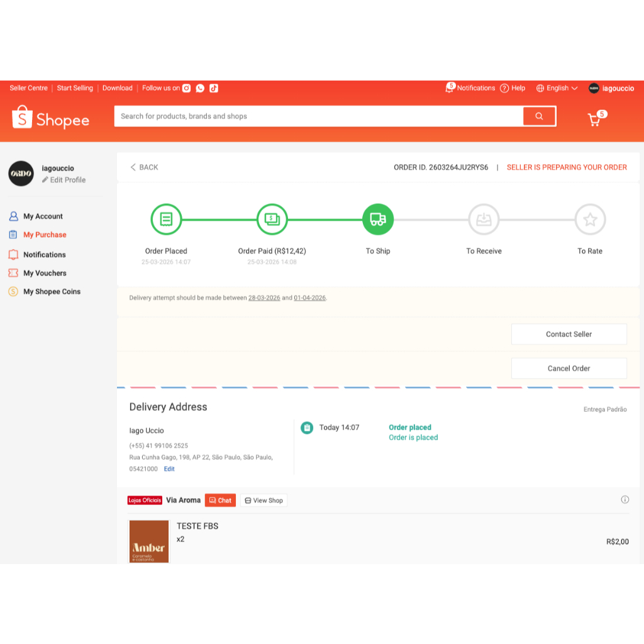The height and width of the screenshot is (644, 644).
Task: Expand the English language dropdown
Action: pos(557,88)
